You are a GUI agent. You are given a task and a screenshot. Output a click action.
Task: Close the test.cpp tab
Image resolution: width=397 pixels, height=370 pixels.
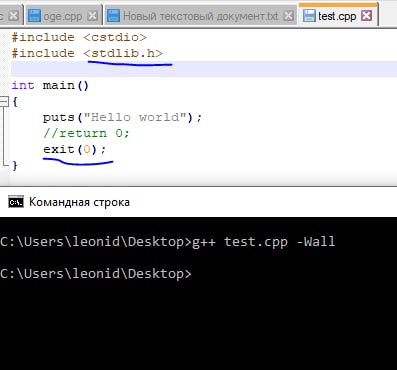[366, 16]
